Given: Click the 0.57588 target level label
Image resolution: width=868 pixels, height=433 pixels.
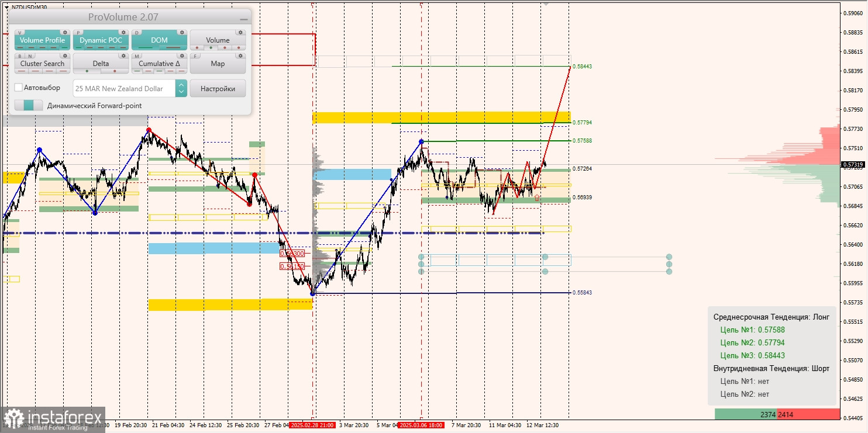Looking at the screenshot, I should coord(582,141).
